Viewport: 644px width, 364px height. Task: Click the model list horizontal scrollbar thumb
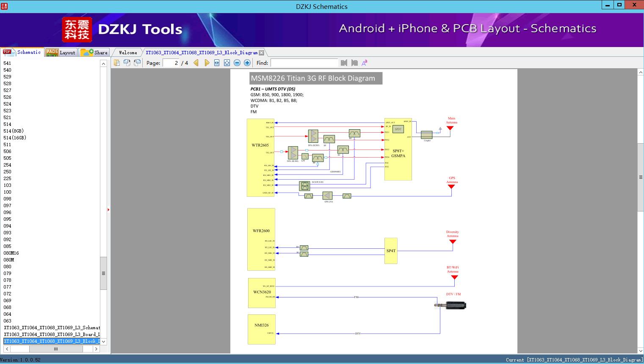coord(56,349)
